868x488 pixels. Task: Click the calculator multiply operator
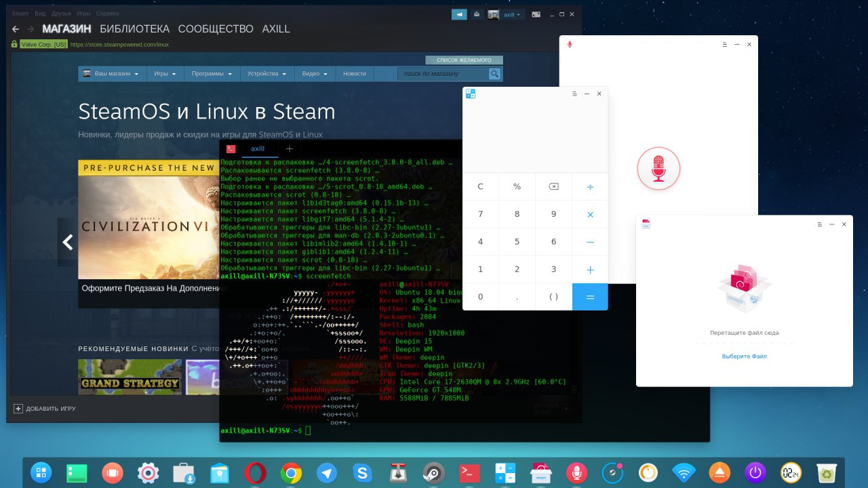(590, 214)
